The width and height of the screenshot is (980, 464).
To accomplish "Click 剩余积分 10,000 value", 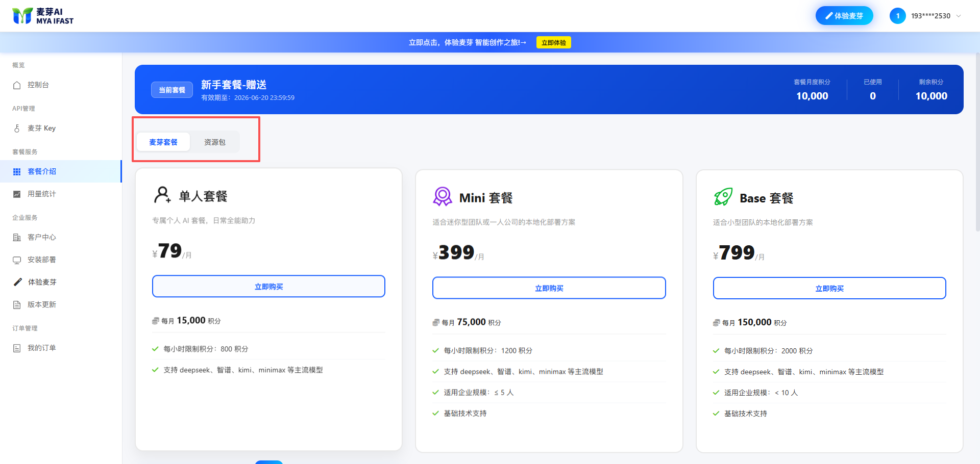I will coord(931,96).
